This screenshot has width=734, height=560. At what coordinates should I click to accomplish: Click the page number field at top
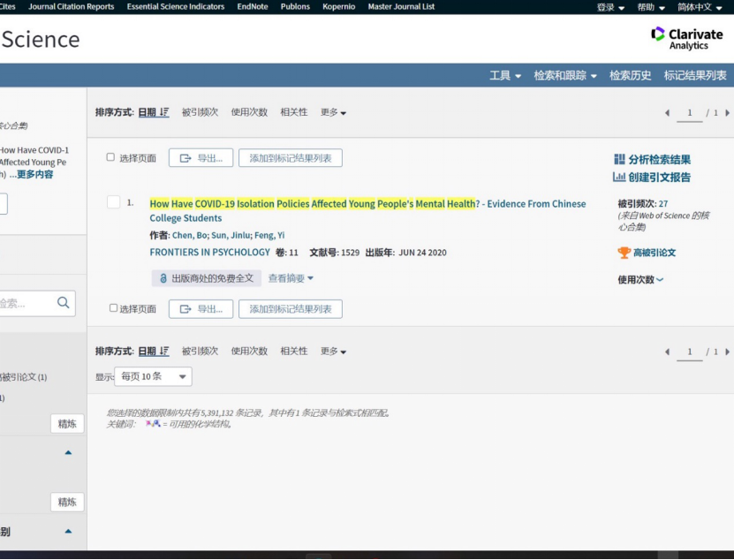[x=690, y=113]
